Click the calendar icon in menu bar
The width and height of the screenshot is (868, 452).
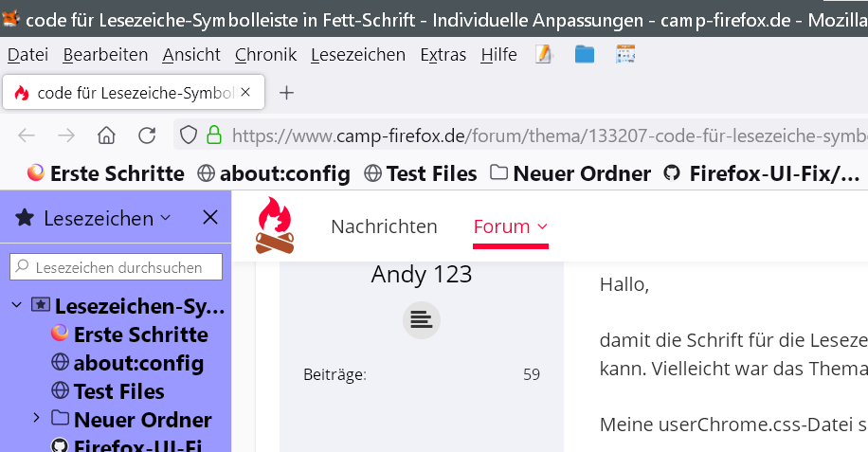[625, 54]
